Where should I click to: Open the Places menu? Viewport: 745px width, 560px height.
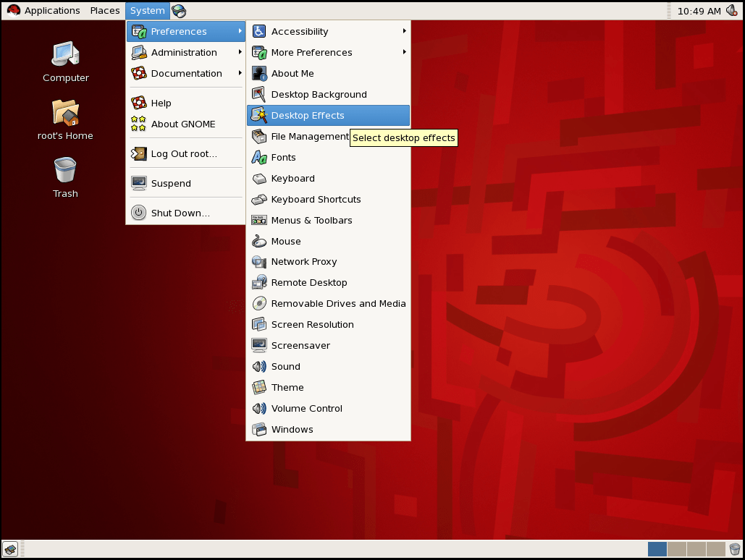pos(104,10)
